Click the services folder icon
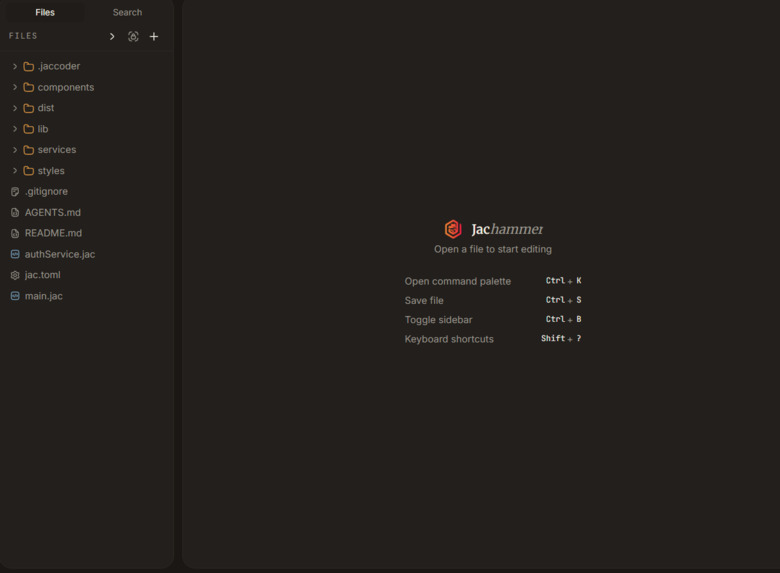Viewport: 780px width, 573px height. [x=29, y=150]
